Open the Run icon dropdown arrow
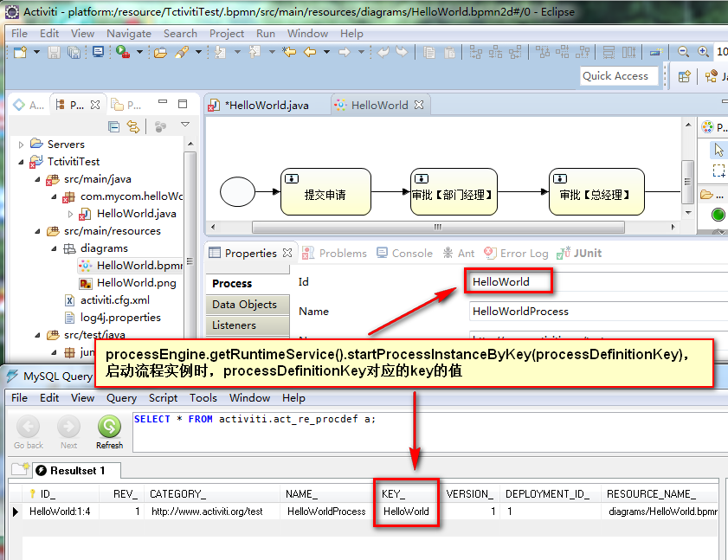 [139, 52]
